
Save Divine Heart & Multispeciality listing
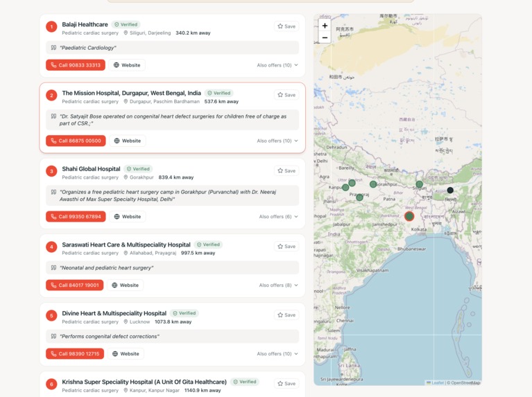point(286,315)
